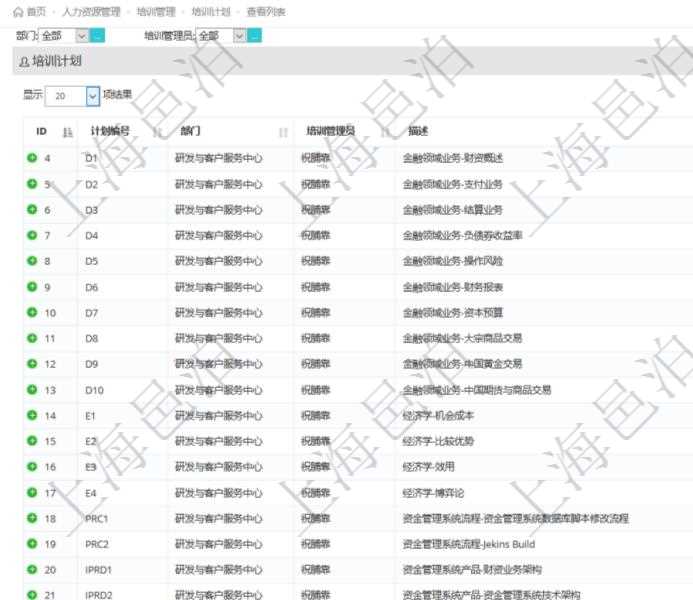Go to 培训管理 breadcrumb
The height and width of the screenshot is (600, 693).
(x=156, y=12)
